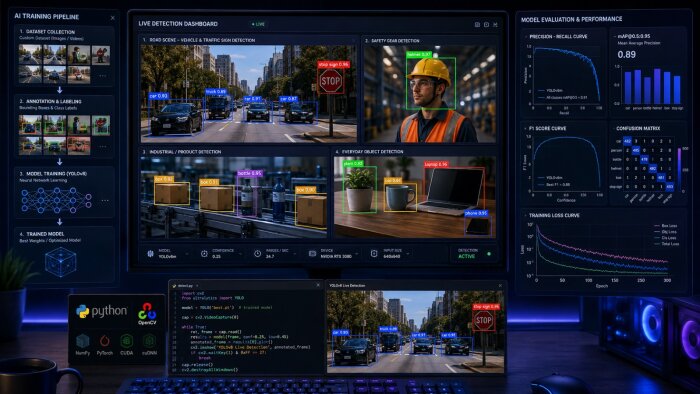Click the car-car diagonal cell in confusion matrix
This screenshot has height=394, width=700.
click(x=627, y=141)
